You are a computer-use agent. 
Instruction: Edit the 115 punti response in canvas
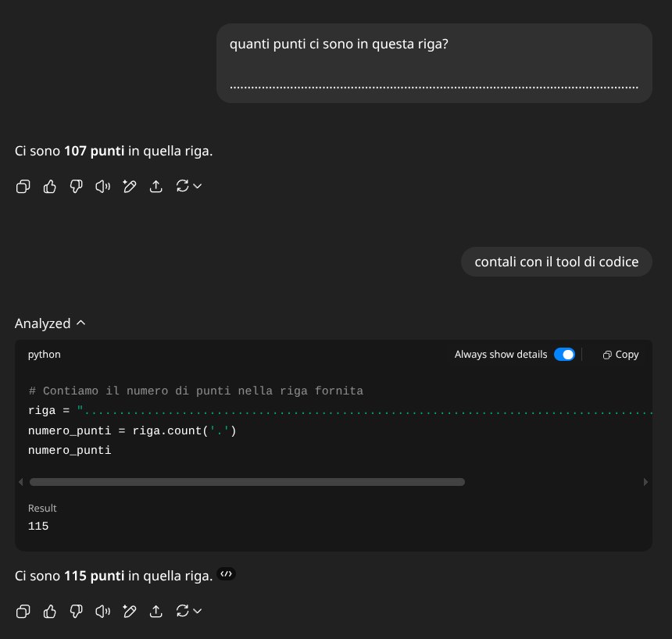(130, 611)
